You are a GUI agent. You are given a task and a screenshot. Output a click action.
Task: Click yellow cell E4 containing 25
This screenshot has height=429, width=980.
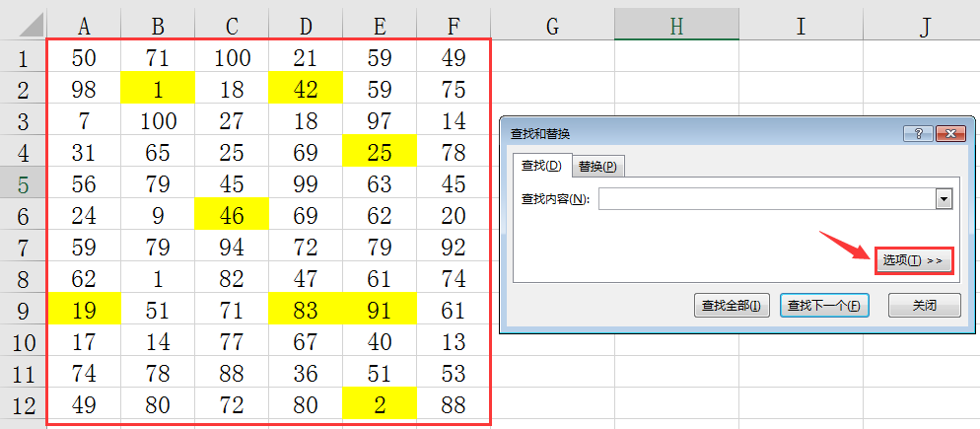click(x=380, y=153)
